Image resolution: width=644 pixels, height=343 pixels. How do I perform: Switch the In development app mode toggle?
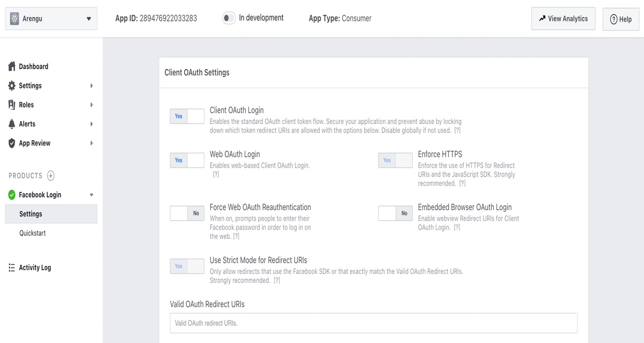[x=229, y=18]
